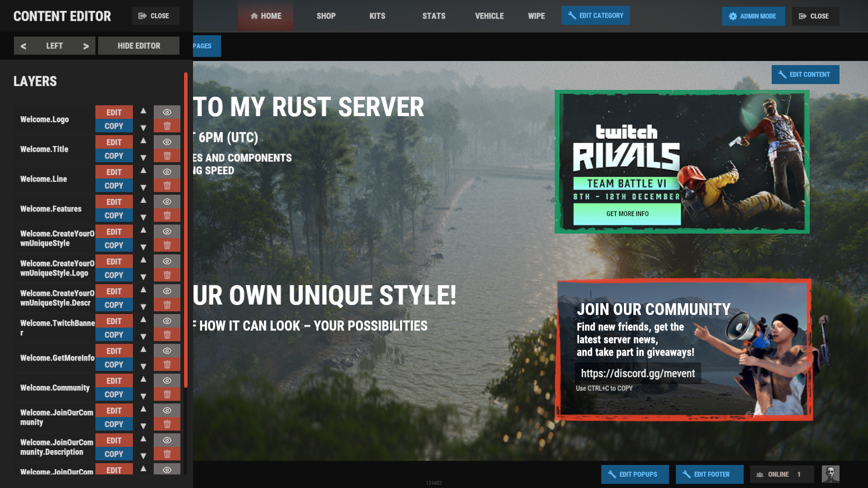Click Hide Editor button

click(x=138, y=46)
